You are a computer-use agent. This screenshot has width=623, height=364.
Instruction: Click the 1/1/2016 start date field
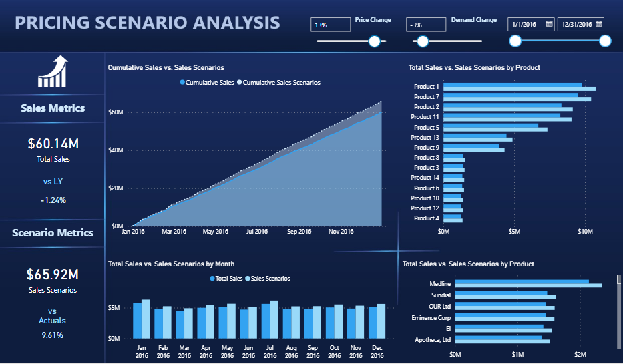(526, 25)
